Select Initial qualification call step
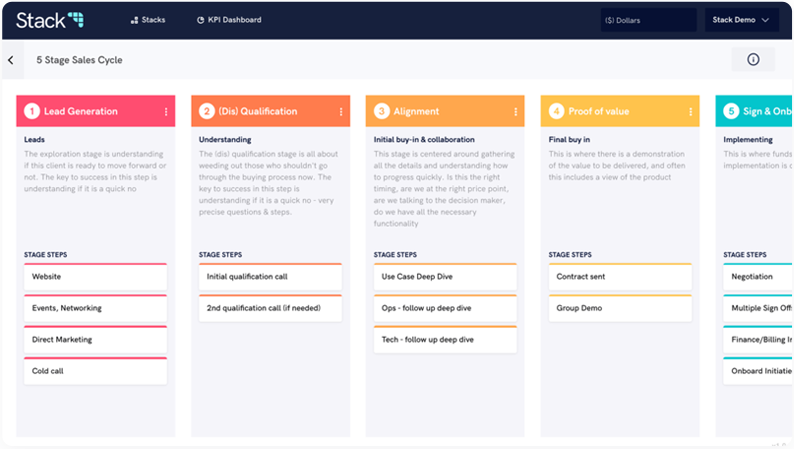This screenshot has height=449, width=794. click(270, 277)
